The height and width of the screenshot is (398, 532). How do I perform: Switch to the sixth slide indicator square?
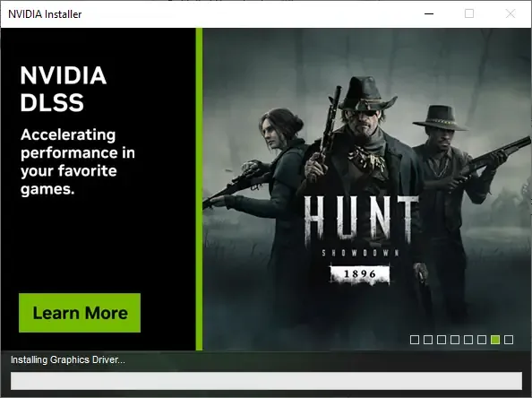(x=482, y=340)
